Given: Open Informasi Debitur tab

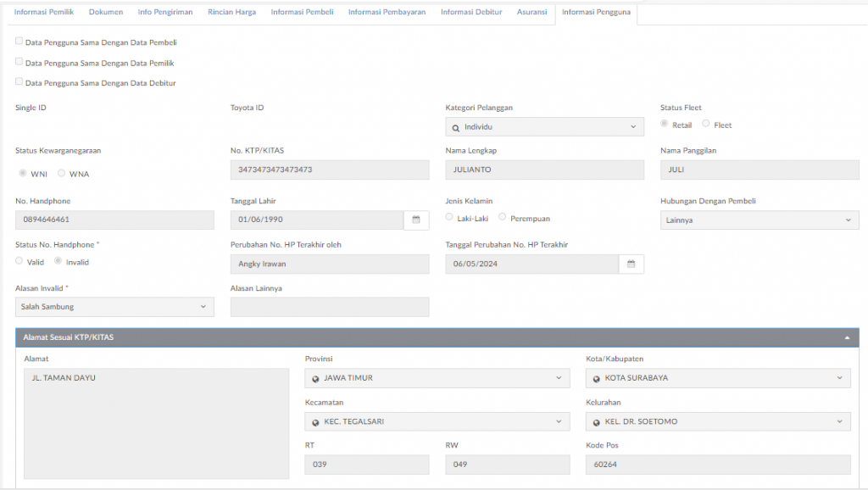Looking at the screenshot, I should coord(471,12).
